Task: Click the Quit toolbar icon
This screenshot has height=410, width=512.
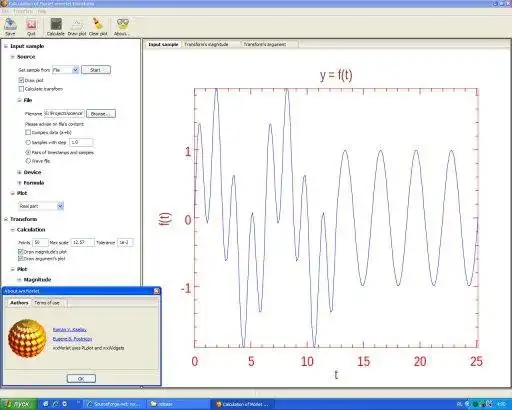Action: [x=31, y=27]
